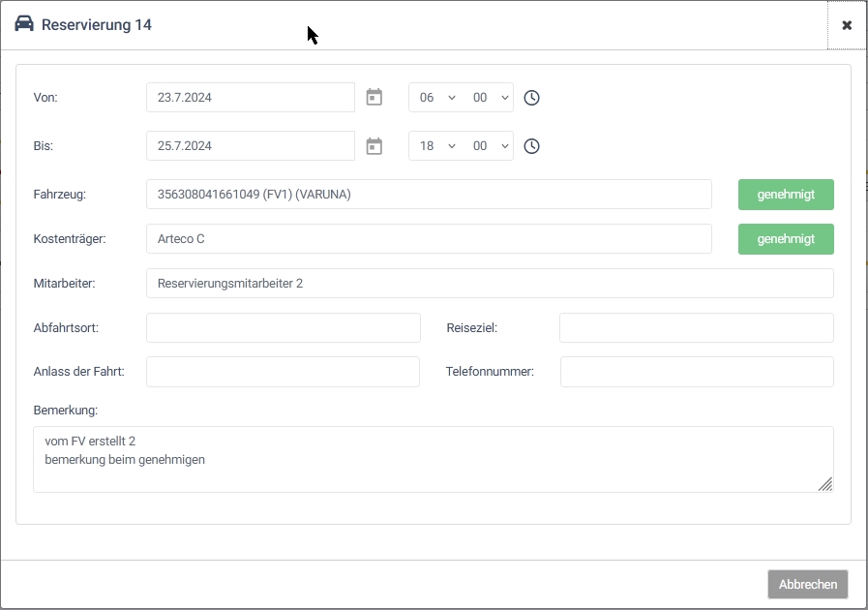Click the clock icon next to the start time
The height and width of the screenshot is (610, 868).
click(531, 97)
